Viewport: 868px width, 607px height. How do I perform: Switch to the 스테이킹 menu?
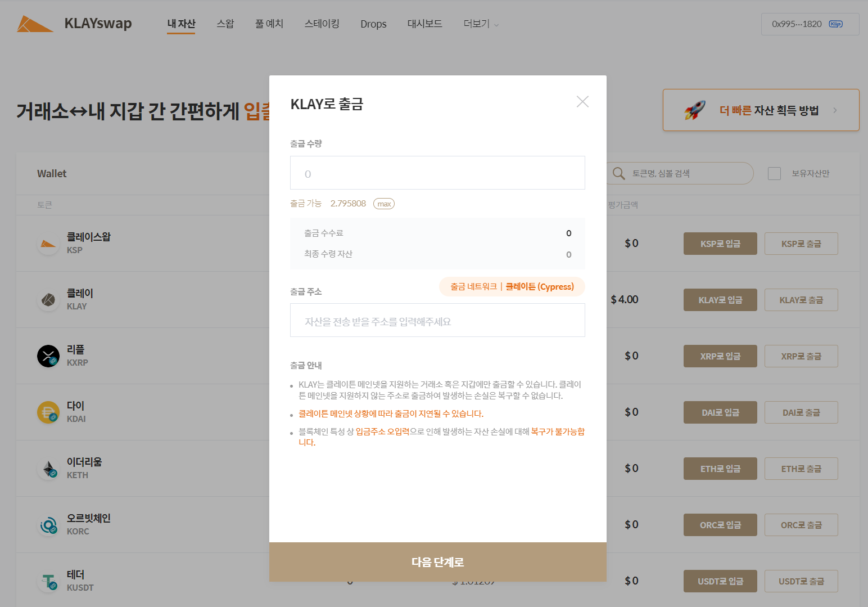(322, 24)
